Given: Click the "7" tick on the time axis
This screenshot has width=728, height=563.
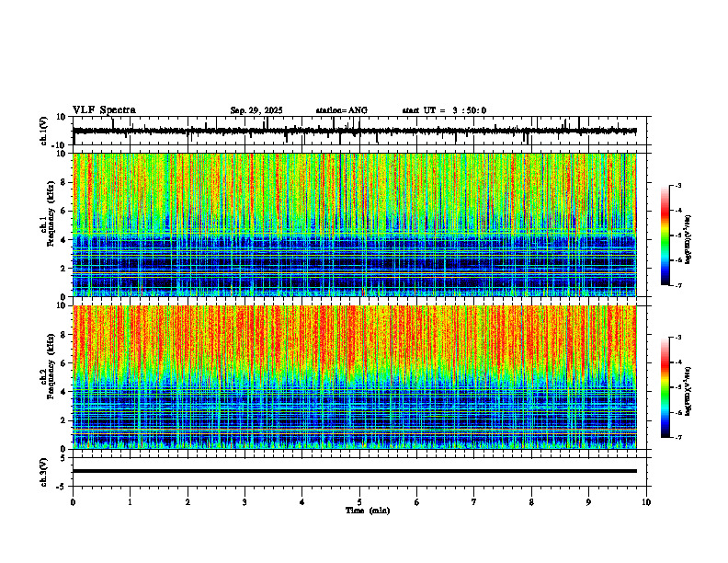Looking at the screenshot, I should (474, 502).
